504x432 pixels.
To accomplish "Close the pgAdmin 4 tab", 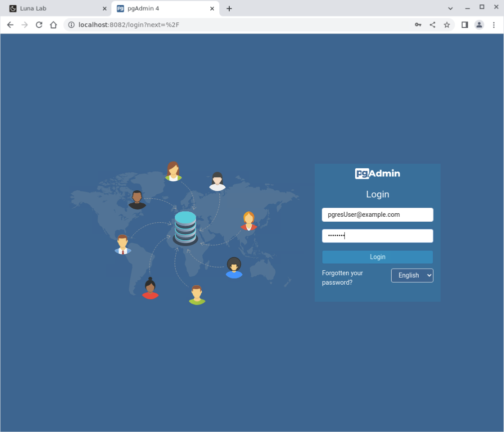I will pos(212,8).
